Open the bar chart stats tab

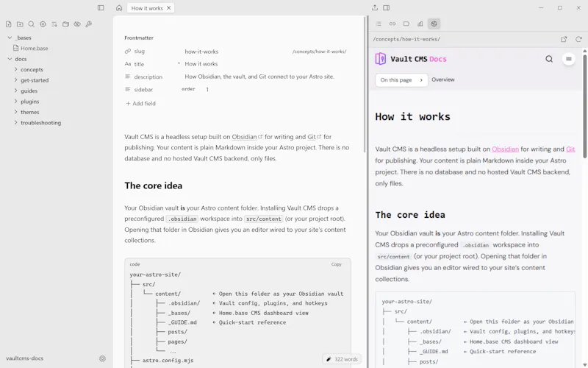tap(420, 24)
